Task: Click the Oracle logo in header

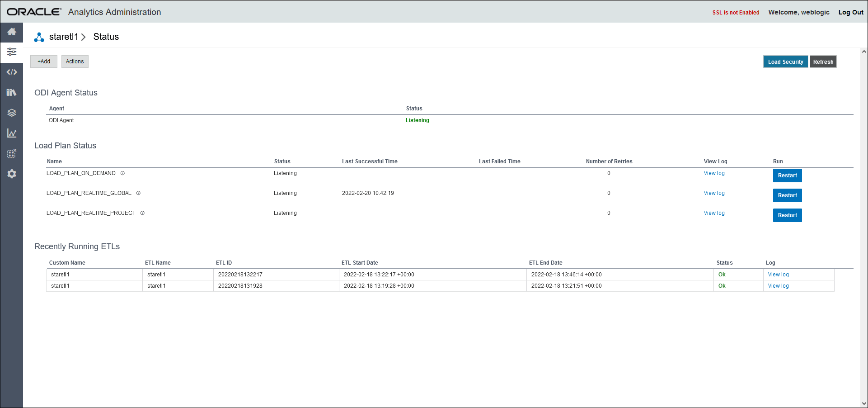Action: coord(33,12)
